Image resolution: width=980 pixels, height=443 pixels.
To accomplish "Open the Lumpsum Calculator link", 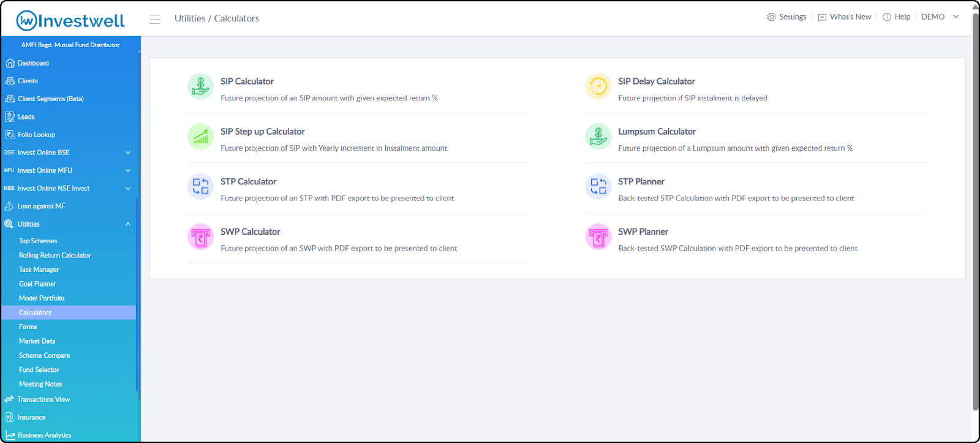I will (x=657, y=132).
